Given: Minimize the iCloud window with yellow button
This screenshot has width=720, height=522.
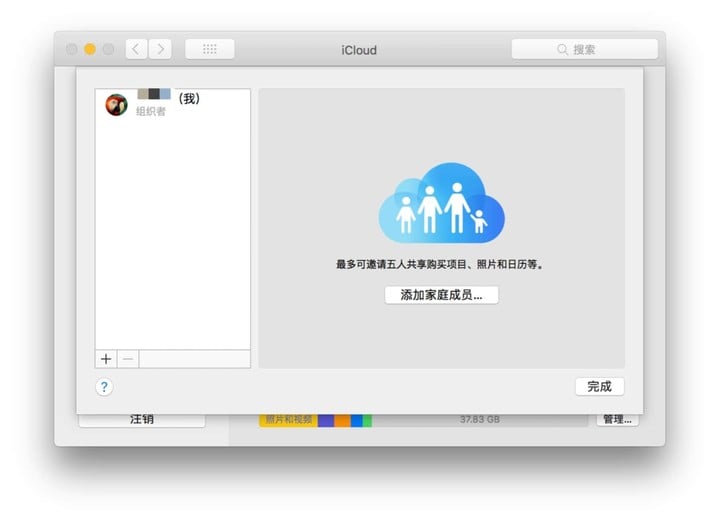Looking at the screenshot, I should 90,49.
